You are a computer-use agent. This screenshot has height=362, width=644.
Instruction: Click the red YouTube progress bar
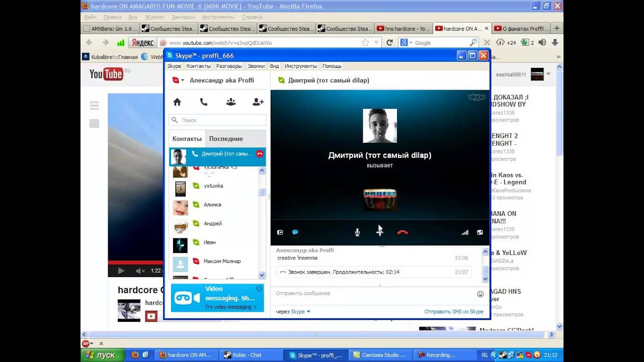[135, 262]
